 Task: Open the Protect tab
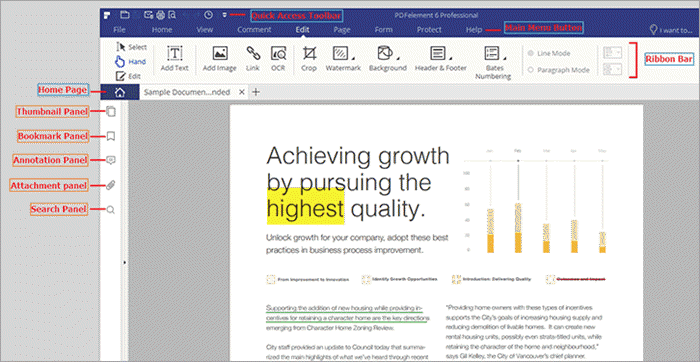point(429,30)
